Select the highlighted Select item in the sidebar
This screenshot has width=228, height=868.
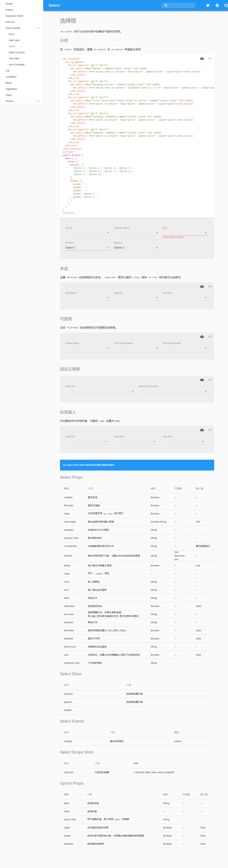pos(12,46)
